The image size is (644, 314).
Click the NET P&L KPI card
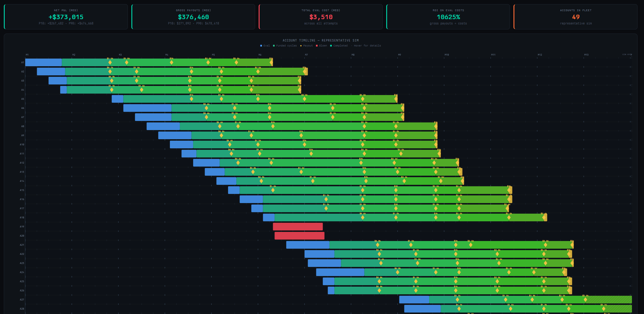click(x=66, y=17)
